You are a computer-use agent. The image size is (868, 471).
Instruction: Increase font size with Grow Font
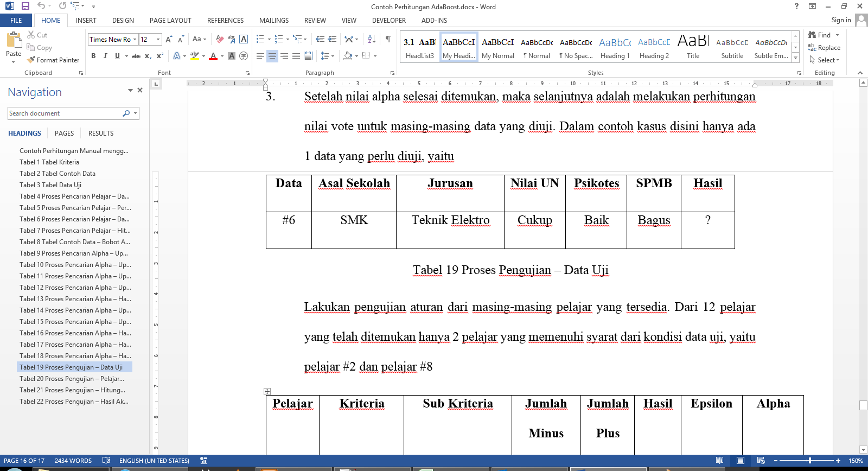169,39
